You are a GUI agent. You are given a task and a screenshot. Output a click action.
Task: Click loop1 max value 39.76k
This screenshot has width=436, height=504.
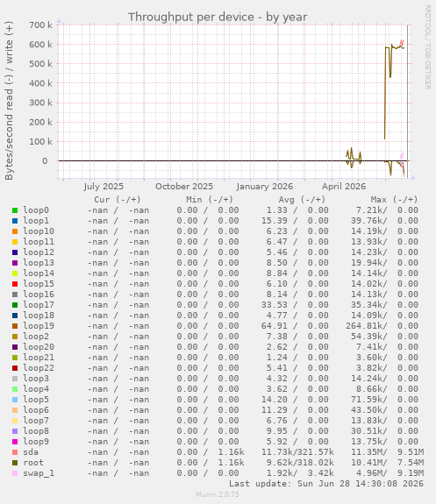point(369,221)
